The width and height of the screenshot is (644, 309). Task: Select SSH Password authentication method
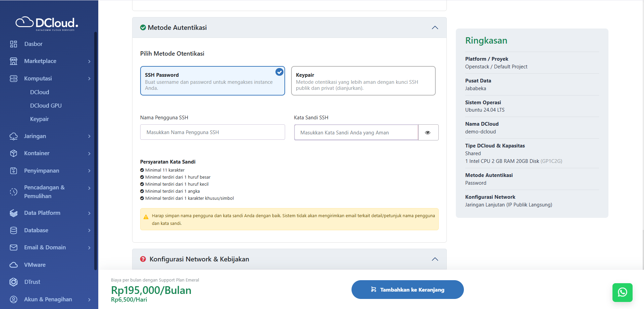coord(212,81)
